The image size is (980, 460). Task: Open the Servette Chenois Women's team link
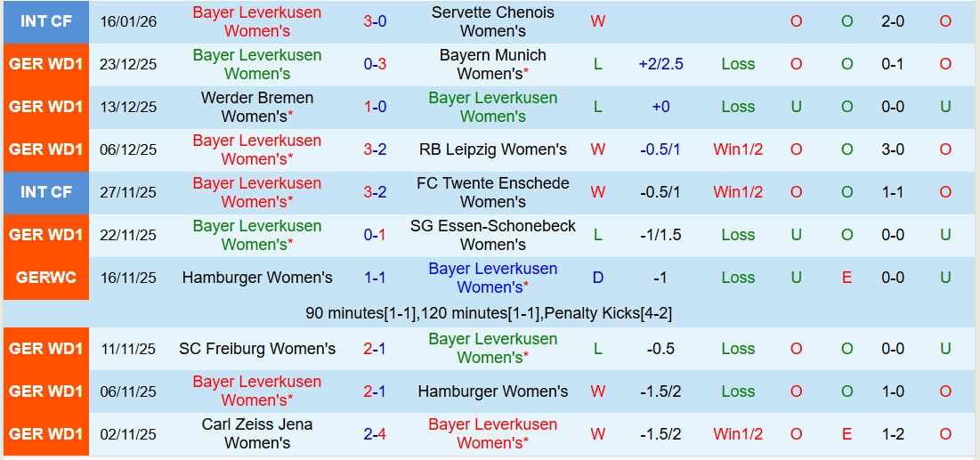point(492,21)
